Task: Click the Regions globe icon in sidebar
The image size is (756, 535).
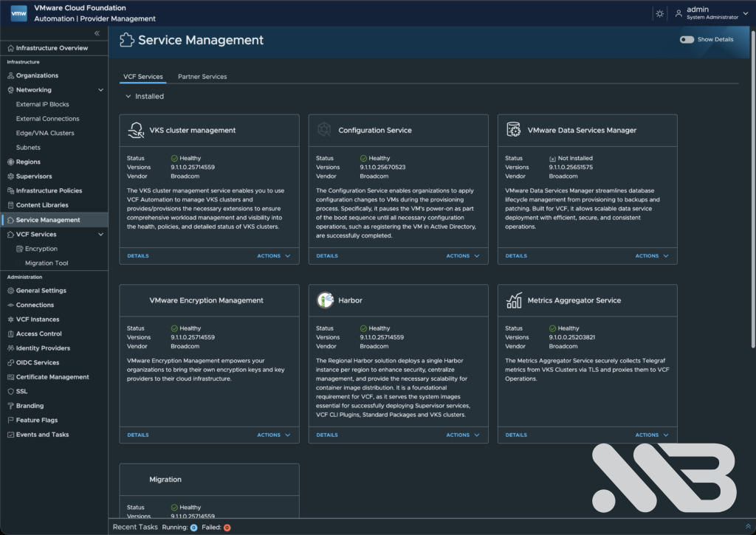Action: pyautogui.click(x=10, y=162)
